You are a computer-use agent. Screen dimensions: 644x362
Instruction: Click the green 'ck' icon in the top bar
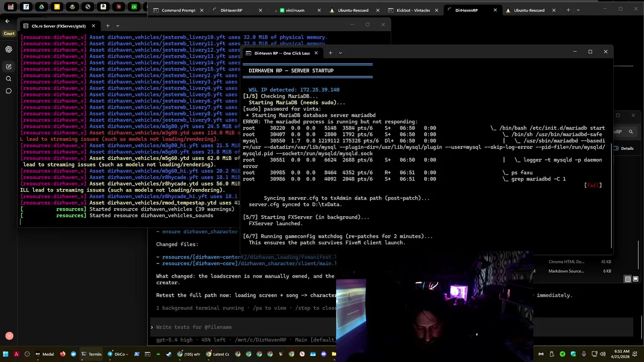134,7
